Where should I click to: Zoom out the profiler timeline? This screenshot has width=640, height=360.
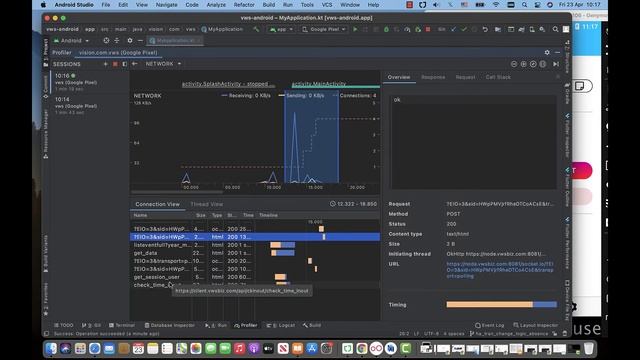coord(514,64)
